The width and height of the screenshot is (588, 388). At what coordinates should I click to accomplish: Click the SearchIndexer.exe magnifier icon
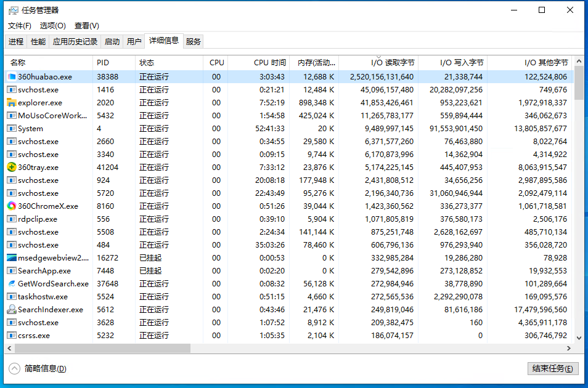coord(12,310)
